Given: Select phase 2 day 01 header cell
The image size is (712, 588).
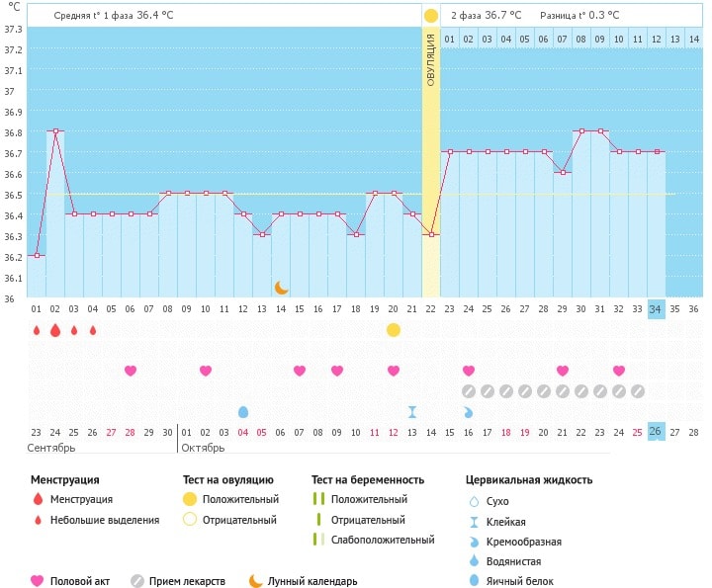Looking at the screenshot, I should pos(450,39).
